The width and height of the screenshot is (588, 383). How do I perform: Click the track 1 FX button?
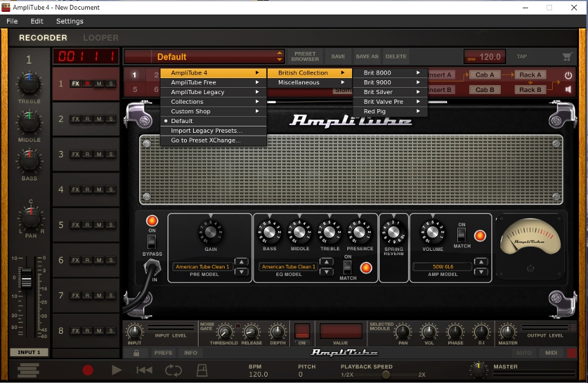(x=76, y=84)
